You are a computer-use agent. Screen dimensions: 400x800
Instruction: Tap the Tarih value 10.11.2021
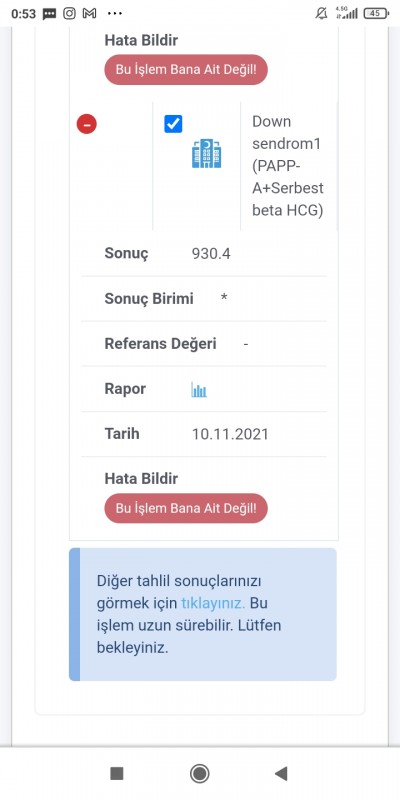[x=230, y=434]
